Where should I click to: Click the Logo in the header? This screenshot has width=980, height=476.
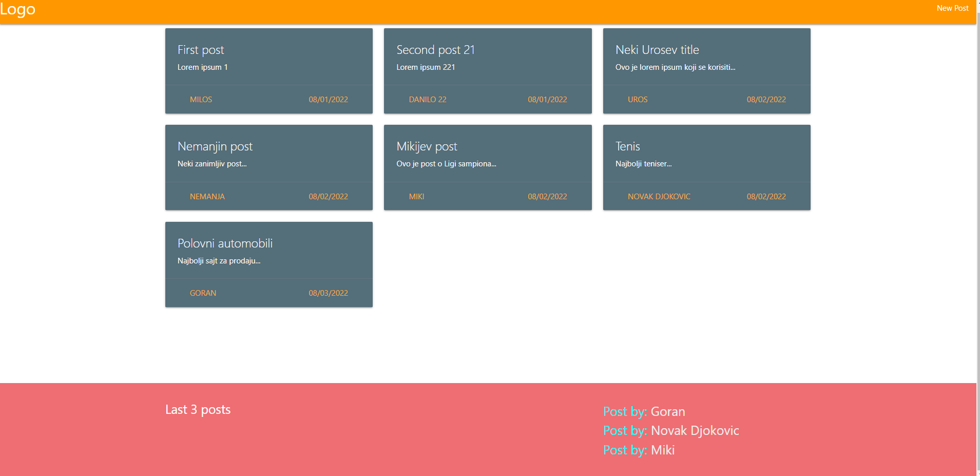coord(18,9)
